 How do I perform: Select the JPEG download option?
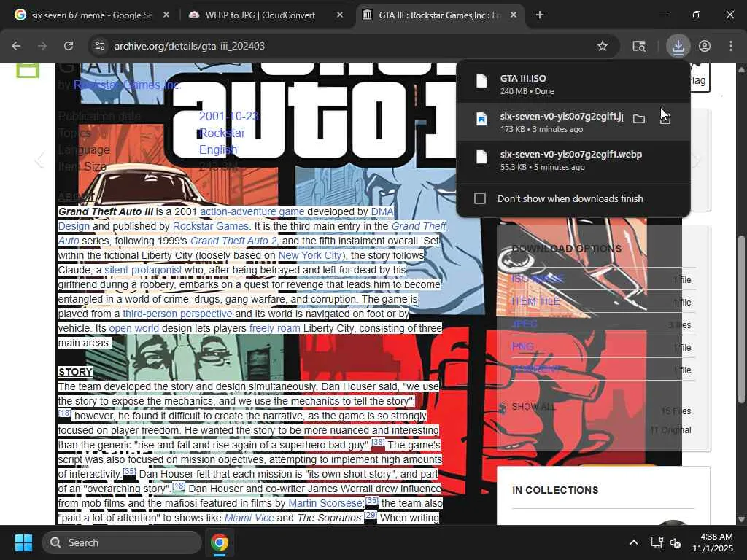pos(524,324)
